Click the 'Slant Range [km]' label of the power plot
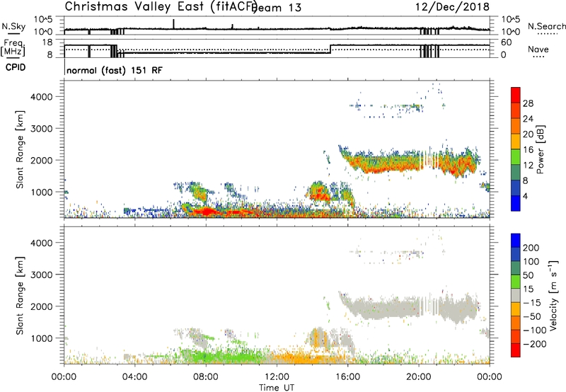Screen dimensions: 566x392 20,149
